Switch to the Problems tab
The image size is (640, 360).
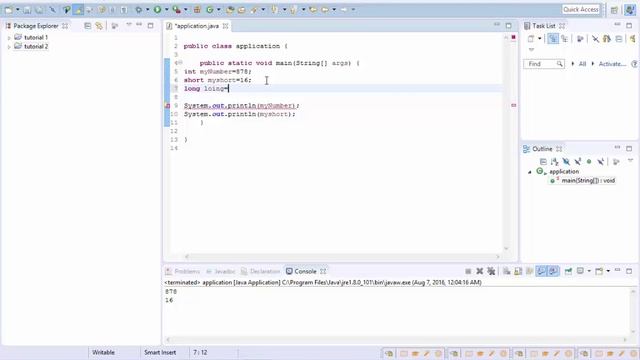click(x=182, y=271)
